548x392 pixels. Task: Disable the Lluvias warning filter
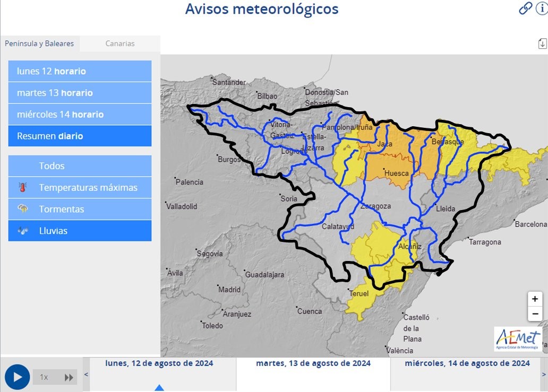click(80, 230)
